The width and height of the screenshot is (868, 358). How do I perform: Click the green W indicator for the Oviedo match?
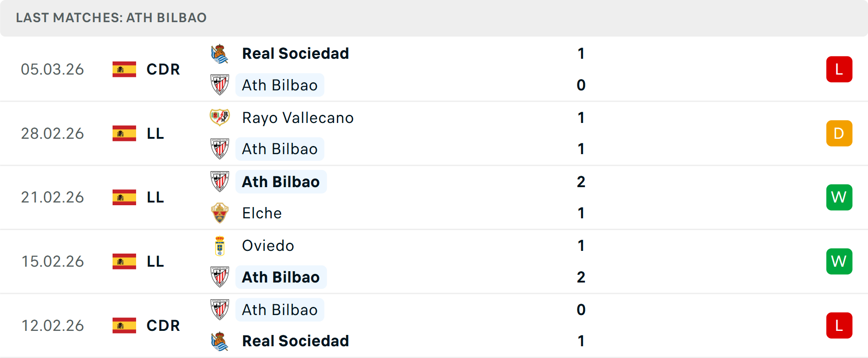click(x=839, y=261)
